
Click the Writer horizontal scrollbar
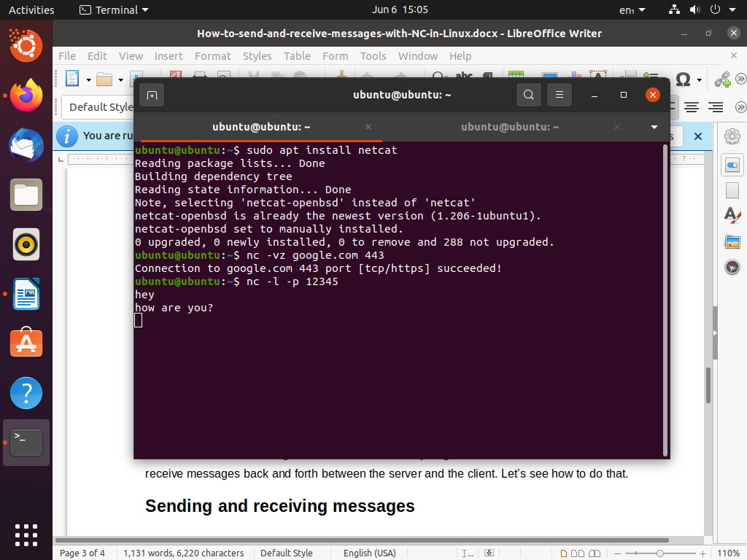[362, 540]
